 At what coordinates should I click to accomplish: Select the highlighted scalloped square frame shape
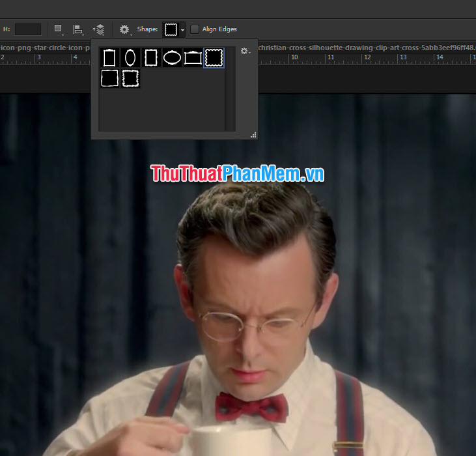tap(214, 58)
